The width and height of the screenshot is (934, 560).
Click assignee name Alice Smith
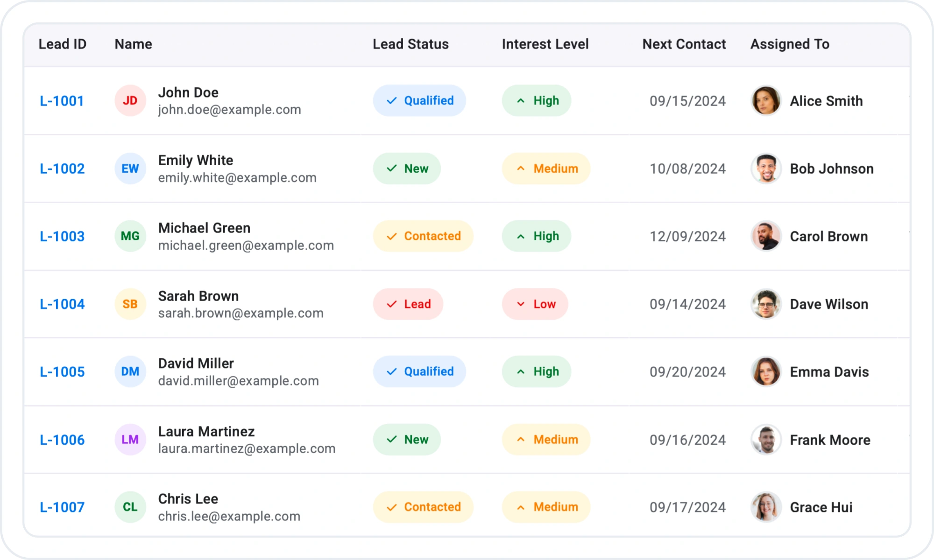826,101
